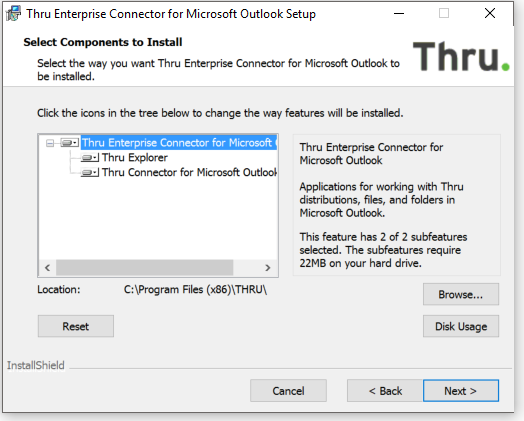The image size is (524, 421).
Task: Click the horizontal scrollbar thumb in the tree
Action: pyautogui.click(x=144, y=268)
